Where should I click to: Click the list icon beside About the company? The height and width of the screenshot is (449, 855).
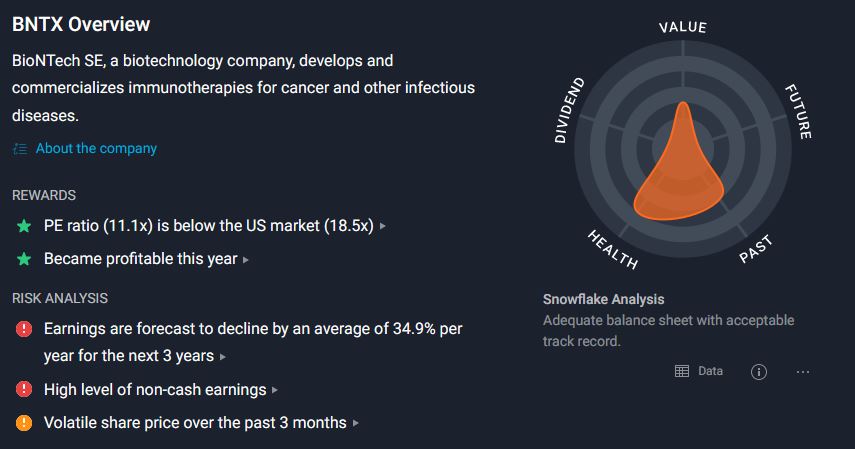[x=21, y=149]
